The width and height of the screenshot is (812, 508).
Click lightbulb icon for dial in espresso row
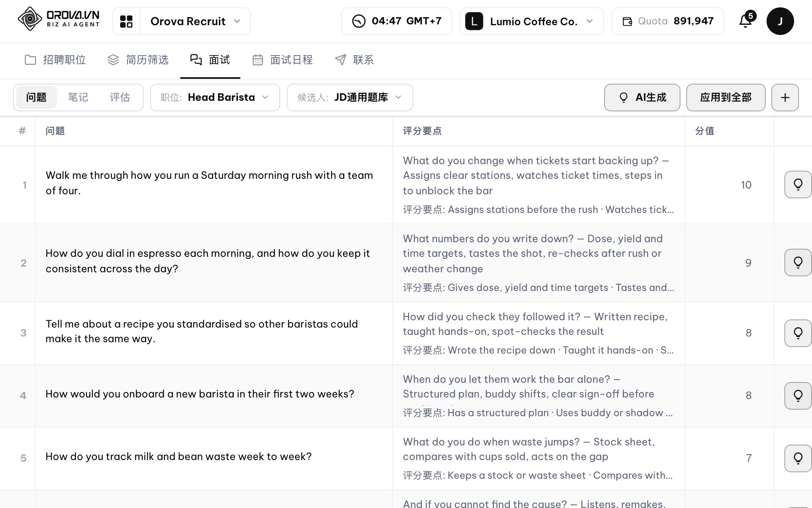point(798,263)
